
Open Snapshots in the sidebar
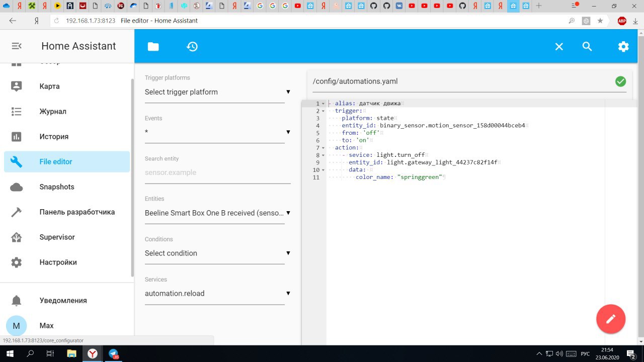pos(67,187)
